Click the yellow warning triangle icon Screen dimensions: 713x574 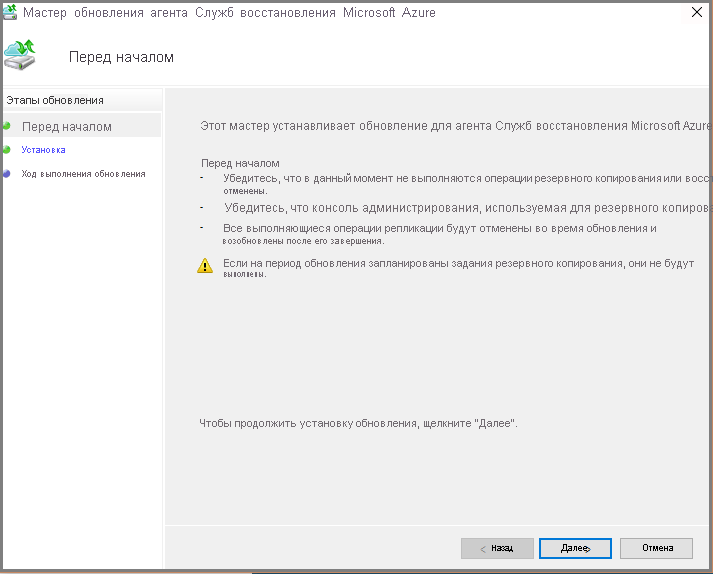205,266
